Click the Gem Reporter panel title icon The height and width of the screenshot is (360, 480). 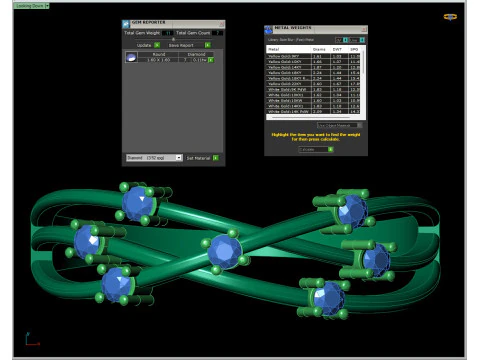click(x=126, y=24)
